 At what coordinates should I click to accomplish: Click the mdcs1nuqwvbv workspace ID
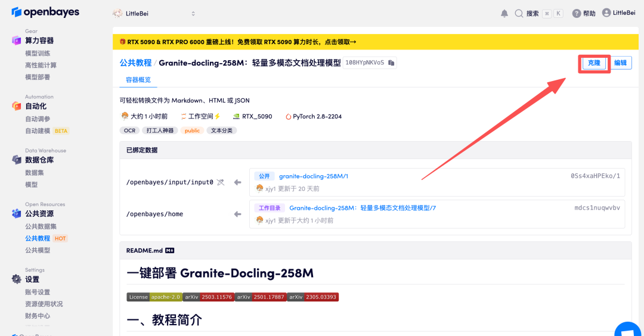click(x=597, y=208)
